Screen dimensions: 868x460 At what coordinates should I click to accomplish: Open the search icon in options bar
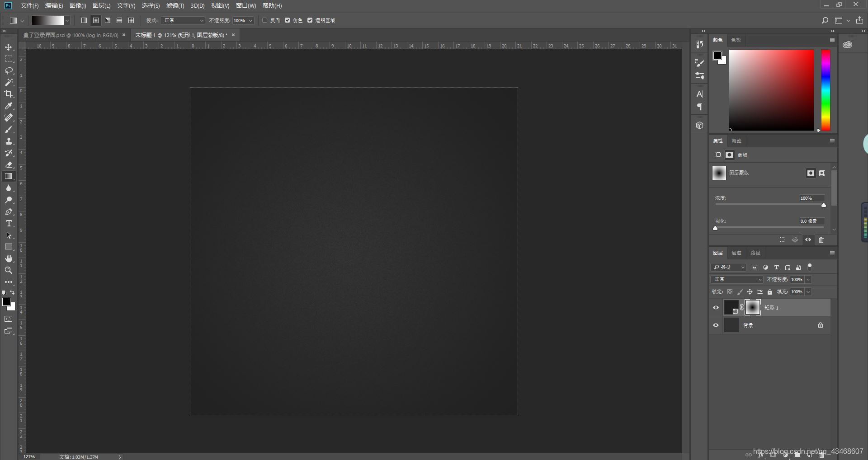[825, 20]
